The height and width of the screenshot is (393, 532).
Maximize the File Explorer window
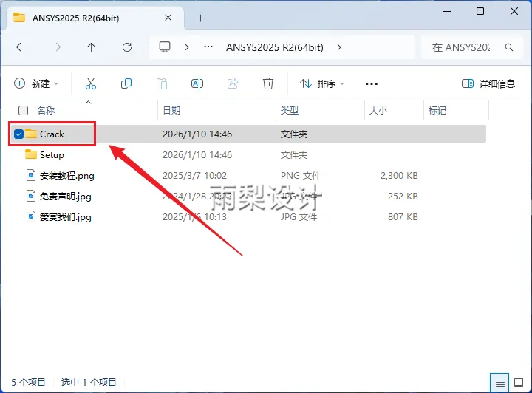pyautogui.click(x=480, y=11)
